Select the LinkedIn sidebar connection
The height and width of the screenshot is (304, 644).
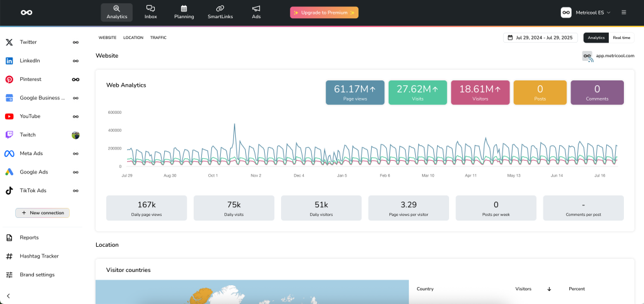(x=30, y=61)
